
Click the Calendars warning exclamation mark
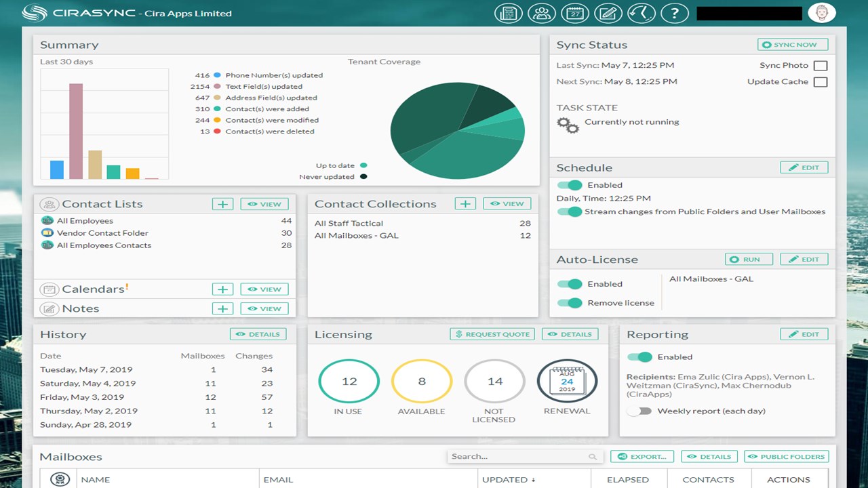pos(127,287)
